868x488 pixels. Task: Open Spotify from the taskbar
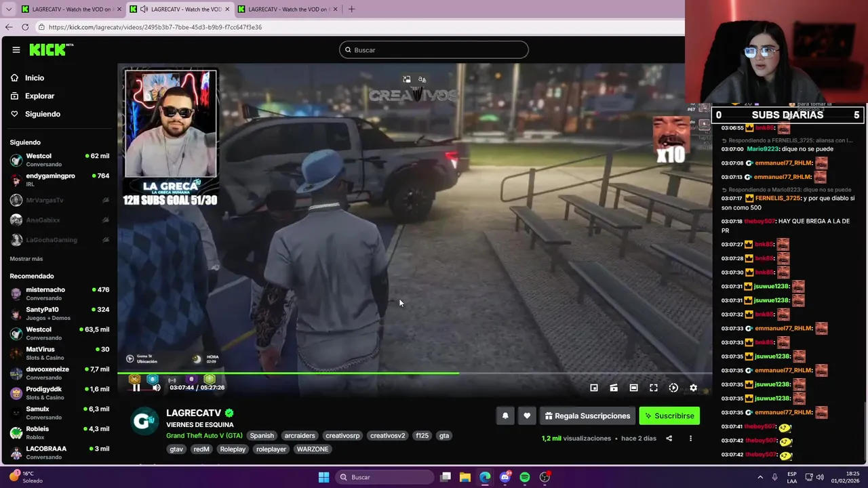point(525,477)
